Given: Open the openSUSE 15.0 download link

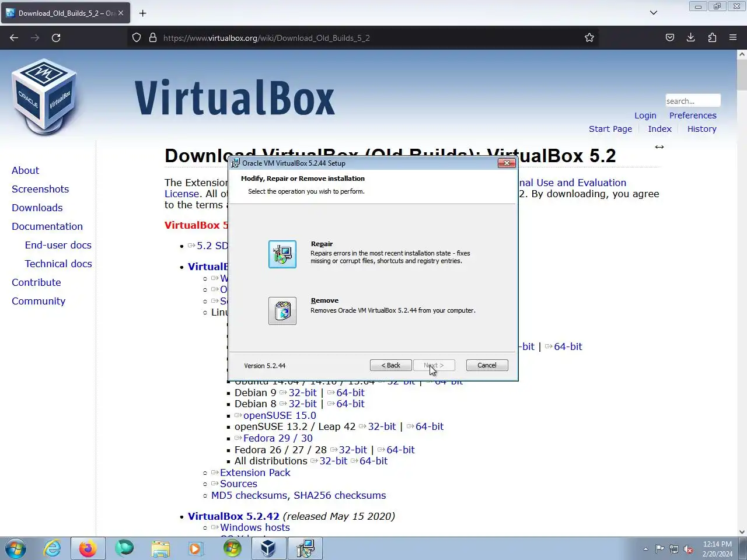Looking at the screenshot, I should (x=280, y=415).
